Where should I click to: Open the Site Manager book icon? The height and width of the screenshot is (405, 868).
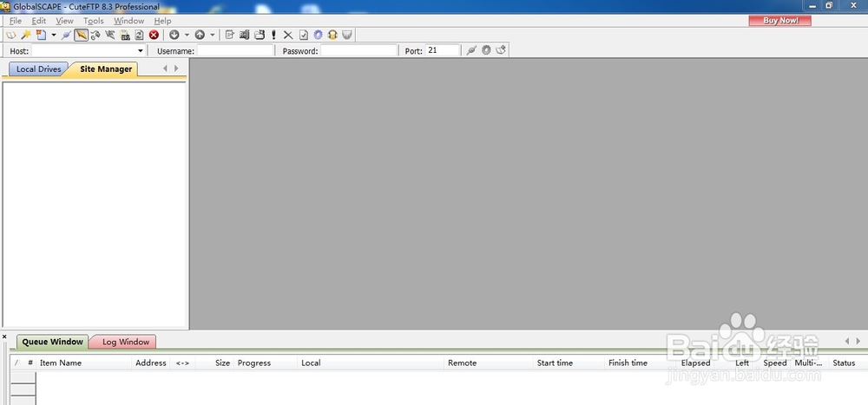[x=11, y=35]
